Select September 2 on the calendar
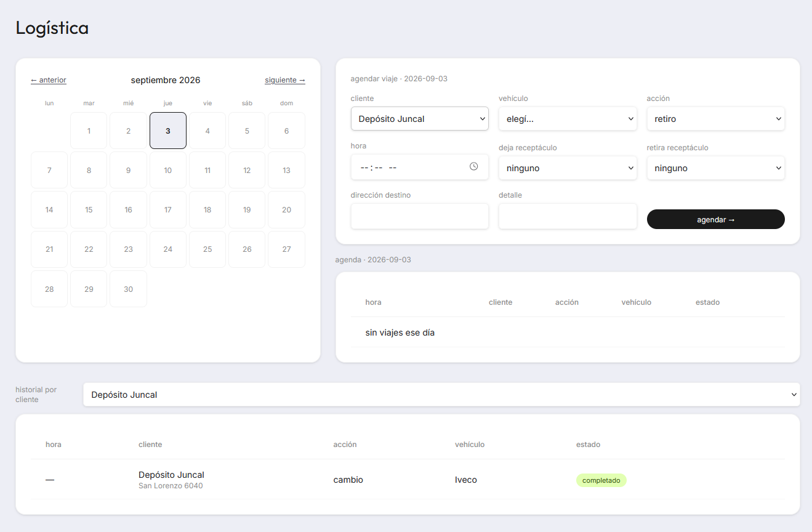 tap(128, 131)
